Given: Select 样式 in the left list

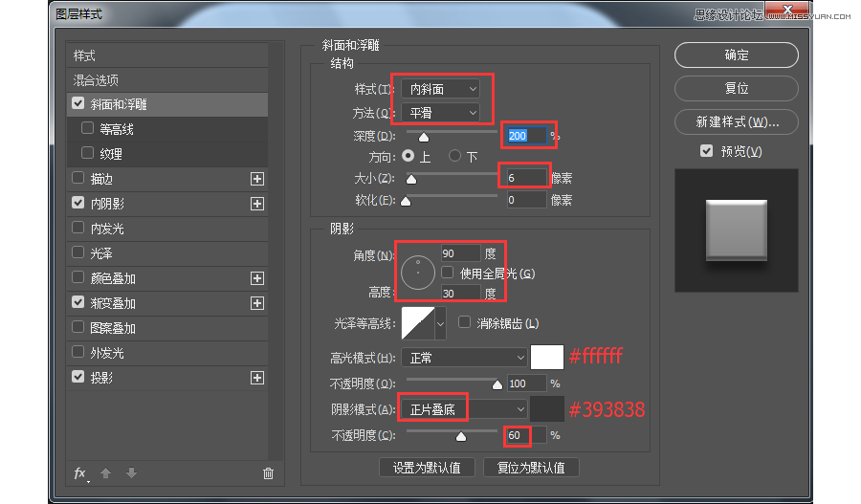Looking at the screenshot, I should click(166, 55).
